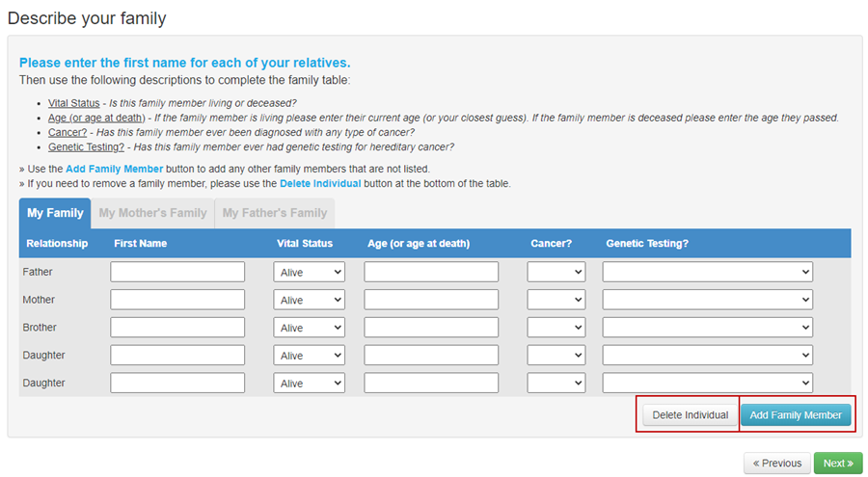Switch to My Father's Family tab
The width and height of the screenshot is (868, 477).
click(275, 213)
